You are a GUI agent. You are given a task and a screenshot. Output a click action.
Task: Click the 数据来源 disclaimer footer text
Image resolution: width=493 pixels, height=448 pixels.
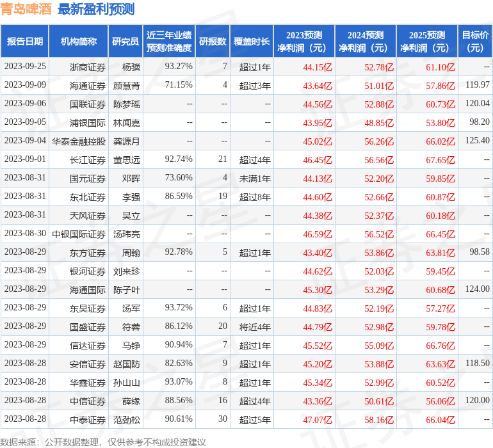click(103, 442)
